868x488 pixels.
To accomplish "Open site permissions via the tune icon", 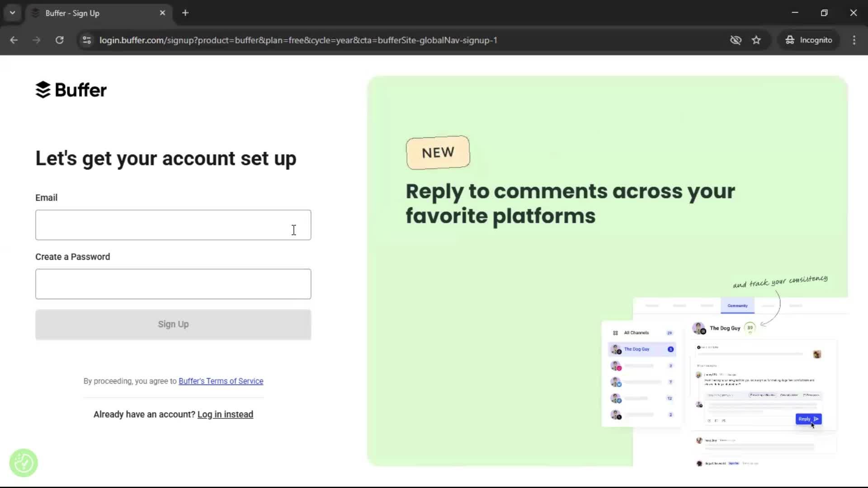I will pos(86,40).
